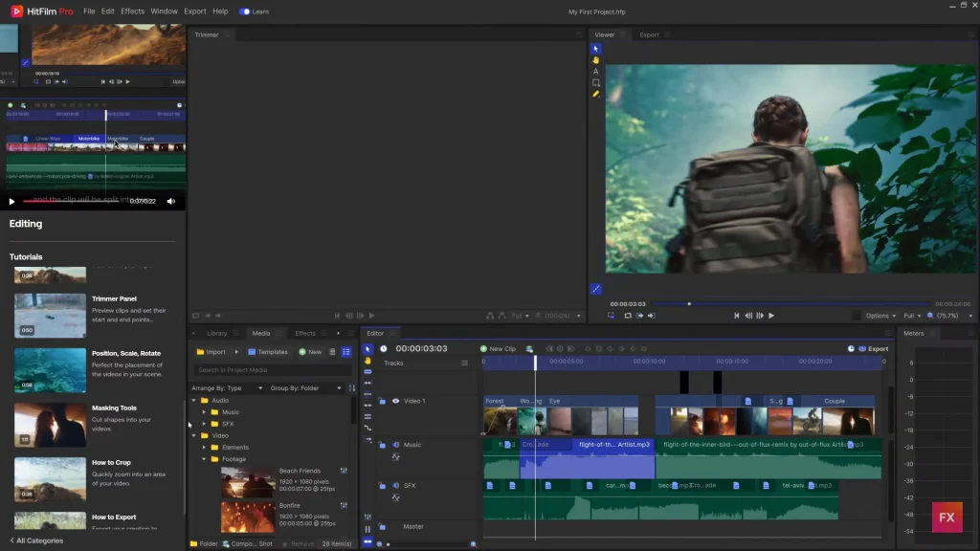The width and height of the screenshot is (980, 551).
Task: Select the freehand mask pen tool in Viewer
Action: [x=595, y=95]
